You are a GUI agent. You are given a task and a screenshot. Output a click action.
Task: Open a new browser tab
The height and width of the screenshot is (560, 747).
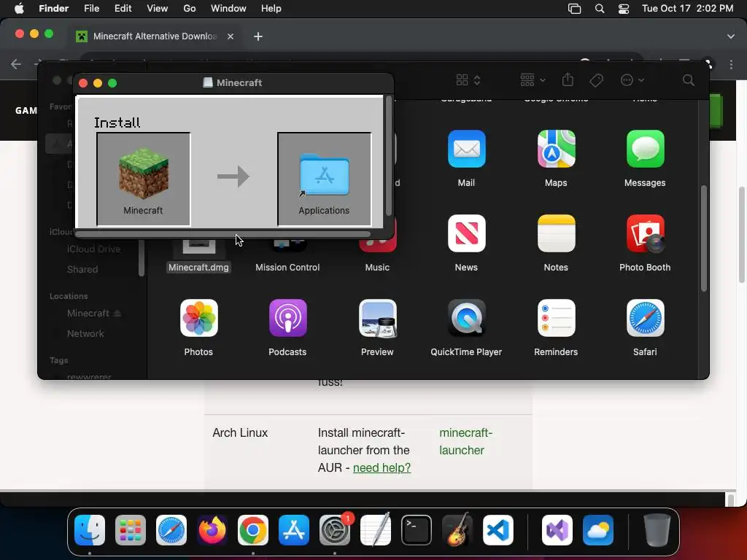coord(258,36)
